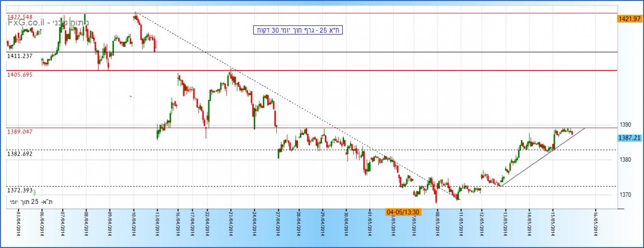
Task: Select the 03/04/2014 date on time axis
Action: 18,224
